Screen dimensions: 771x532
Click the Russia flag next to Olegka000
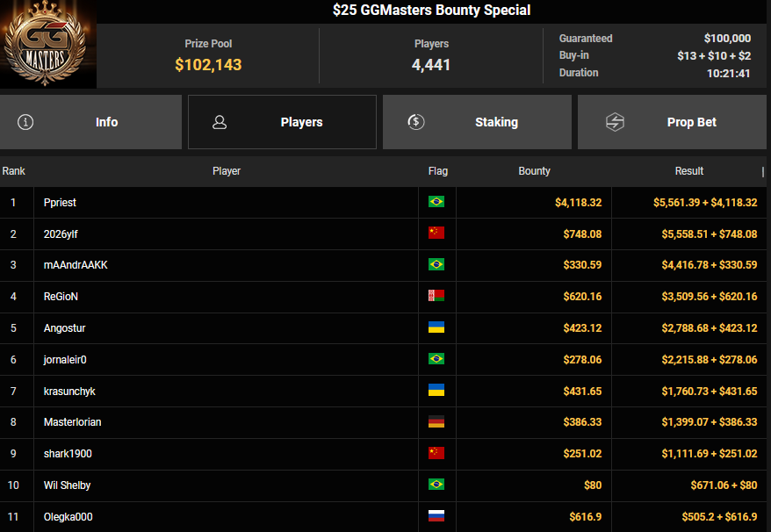pyautogui.click(x=436, y=516)
